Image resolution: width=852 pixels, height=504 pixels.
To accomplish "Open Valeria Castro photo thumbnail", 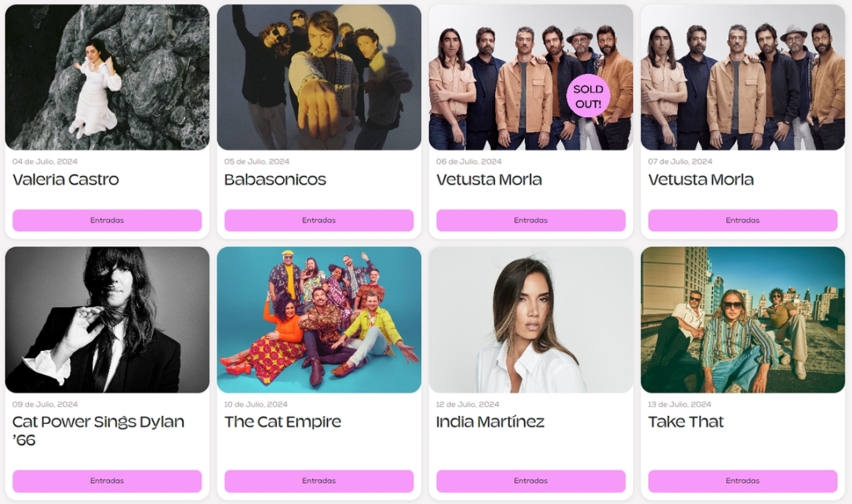I will [x=107, y=77].
